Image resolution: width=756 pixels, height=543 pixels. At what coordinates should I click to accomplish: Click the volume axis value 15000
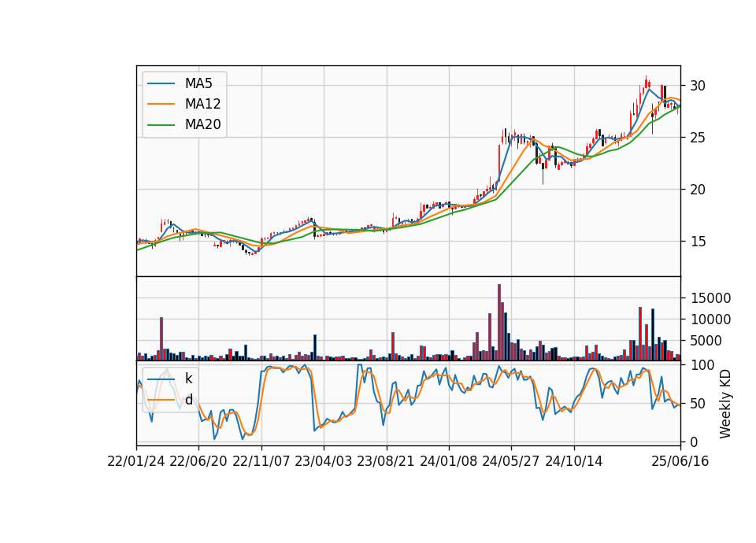point(710,298)
